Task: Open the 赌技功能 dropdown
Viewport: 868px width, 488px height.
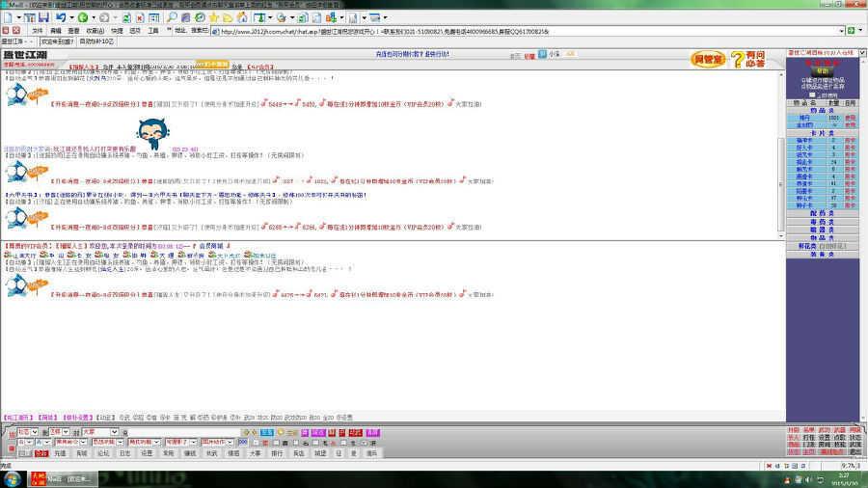Action: (144, 442)
